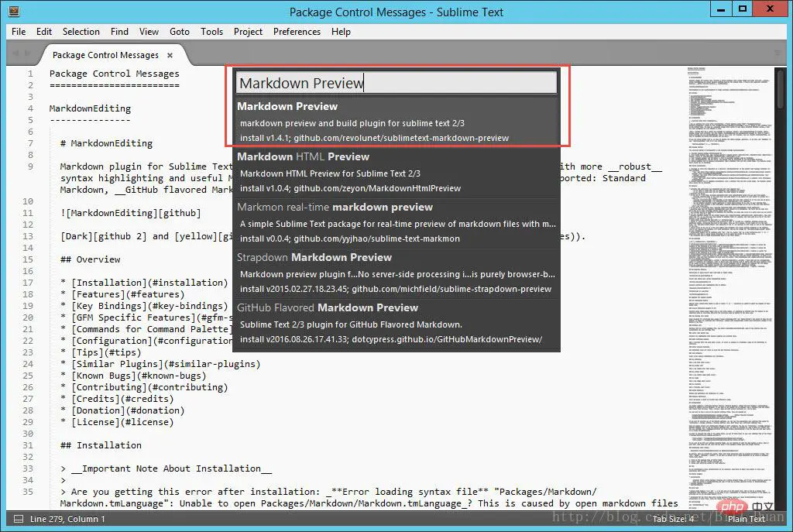The height and width of the screenshot is (532, 793).
Task: Click the '[Installation](#installation)' list line
Action: (x=144, y=283)
